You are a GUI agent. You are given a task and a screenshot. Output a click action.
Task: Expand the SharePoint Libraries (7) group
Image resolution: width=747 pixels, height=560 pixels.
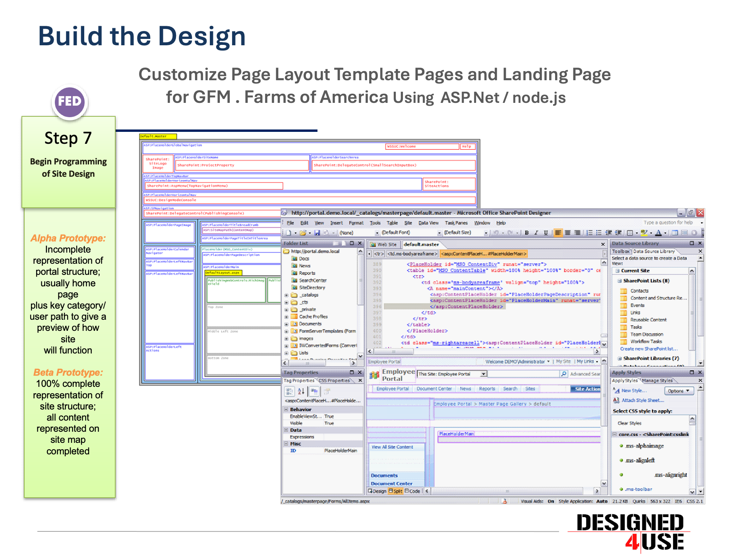pos(619,358)
